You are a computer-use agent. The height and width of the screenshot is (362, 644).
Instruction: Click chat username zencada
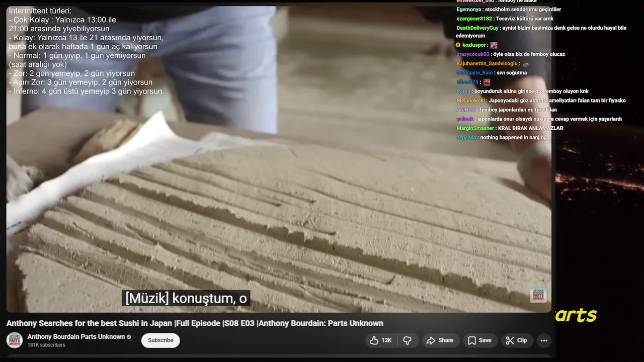click(466, 138)
